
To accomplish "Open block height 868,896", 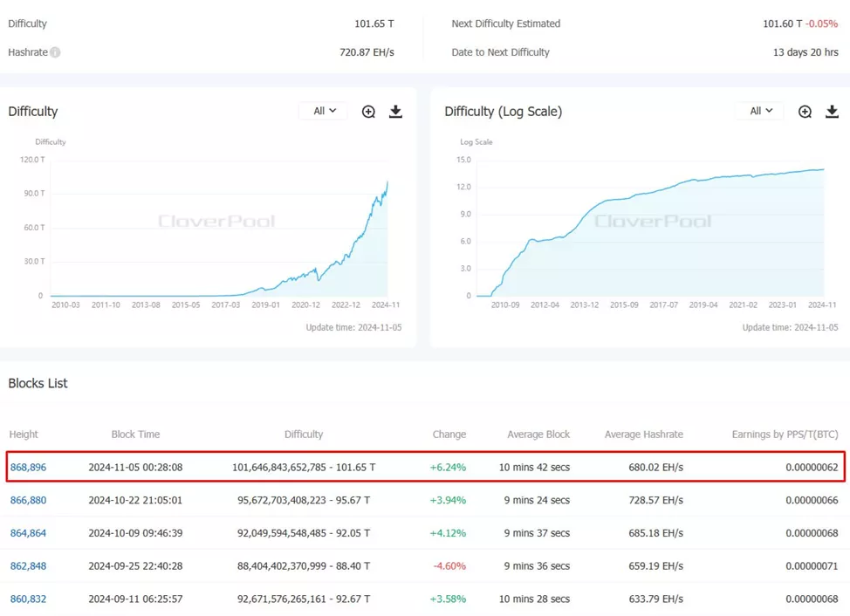I will pos(28,468).
